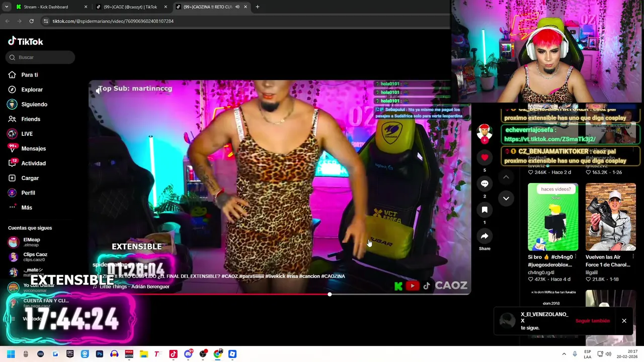
Task: Open OBS Studio from taskbar
Action: coord(203,354)
